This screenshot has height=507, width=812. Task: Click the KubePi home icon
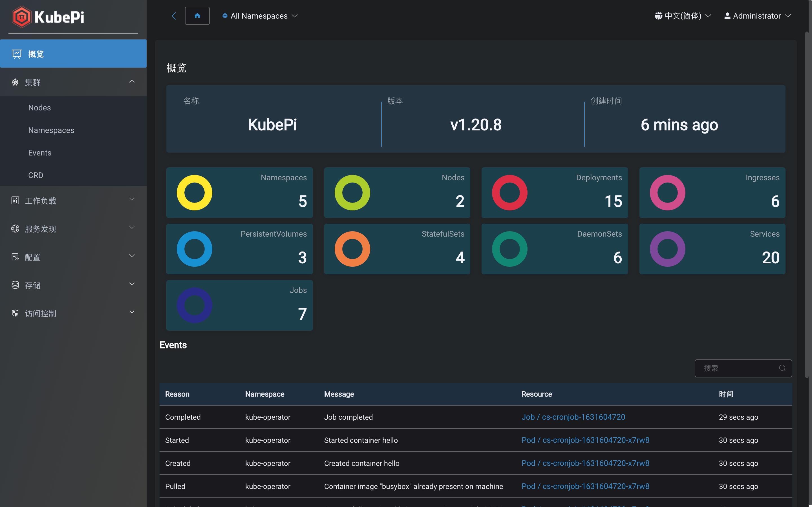click(x=197, y=16)
